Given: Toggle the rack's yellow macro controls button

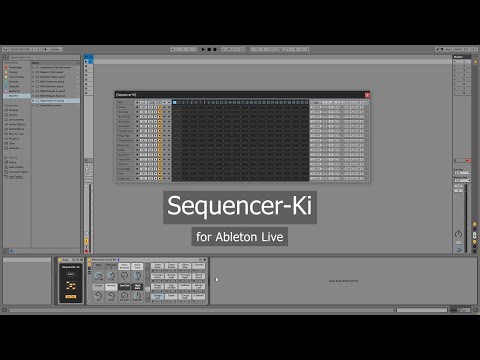Looking at the screenshot, I should coord(89,264).
